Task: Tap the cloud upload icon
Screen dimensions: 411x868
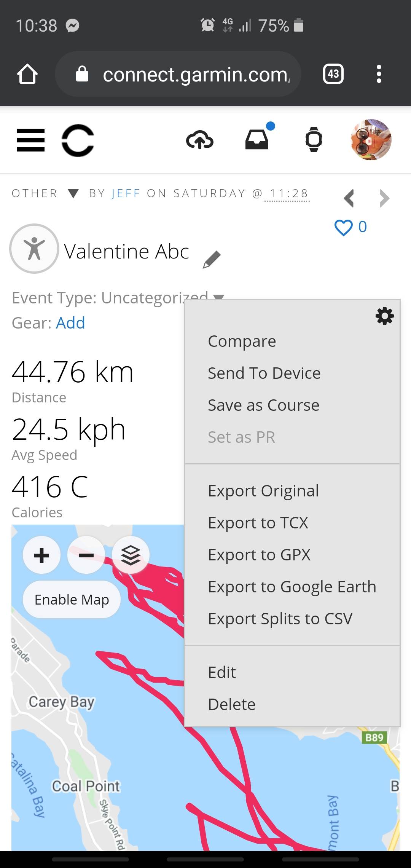Action: coord(200,140)
